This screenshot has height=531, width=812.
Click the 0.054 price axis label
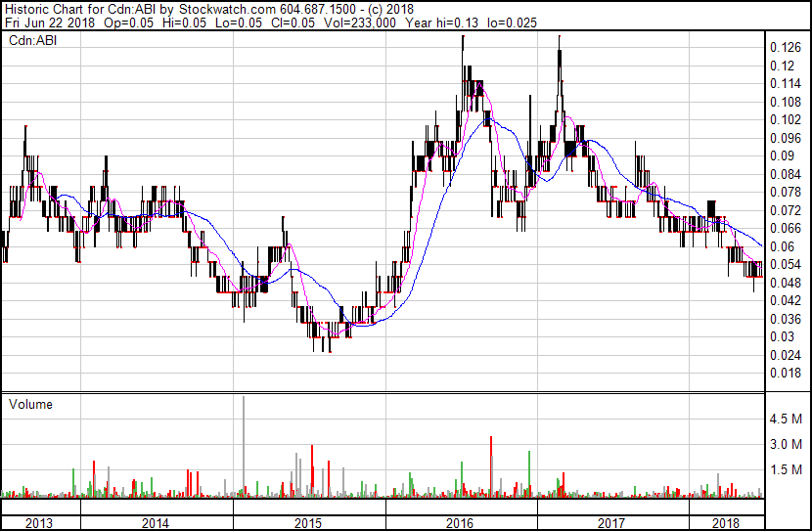point(785,264)
